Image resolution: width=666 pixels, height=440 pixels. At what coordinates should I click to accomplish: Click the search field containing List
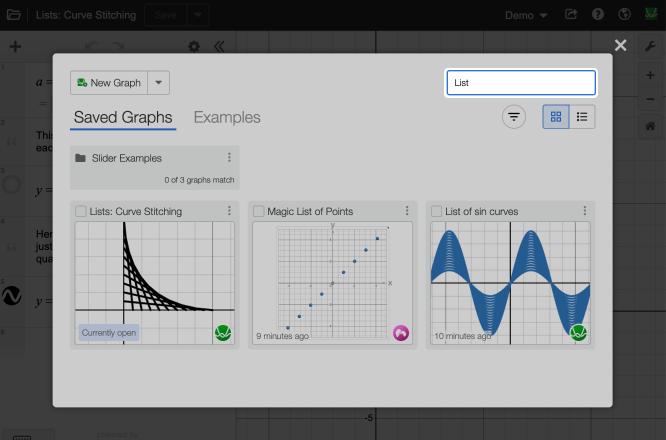[520, 82]
